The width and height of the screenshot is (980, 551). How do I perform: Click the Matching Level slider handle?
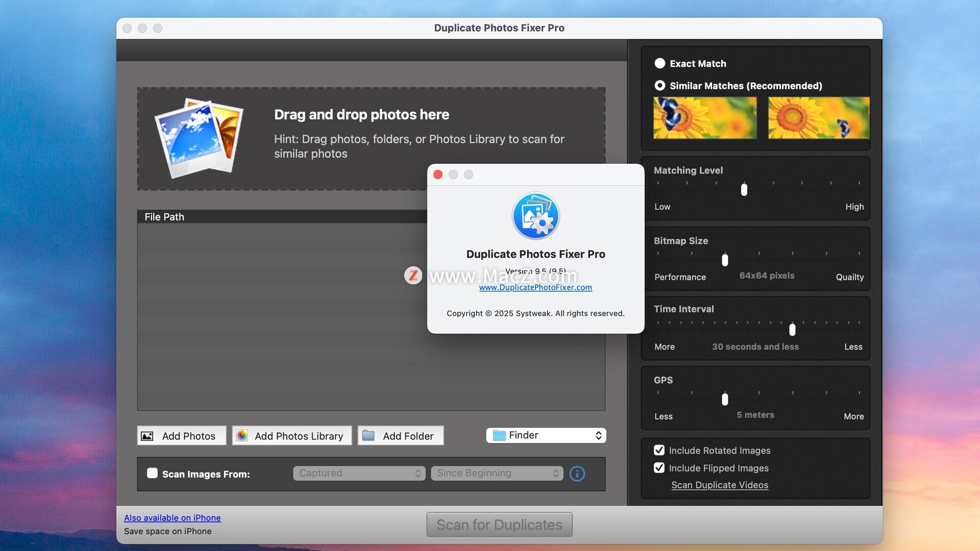[744, 190]
